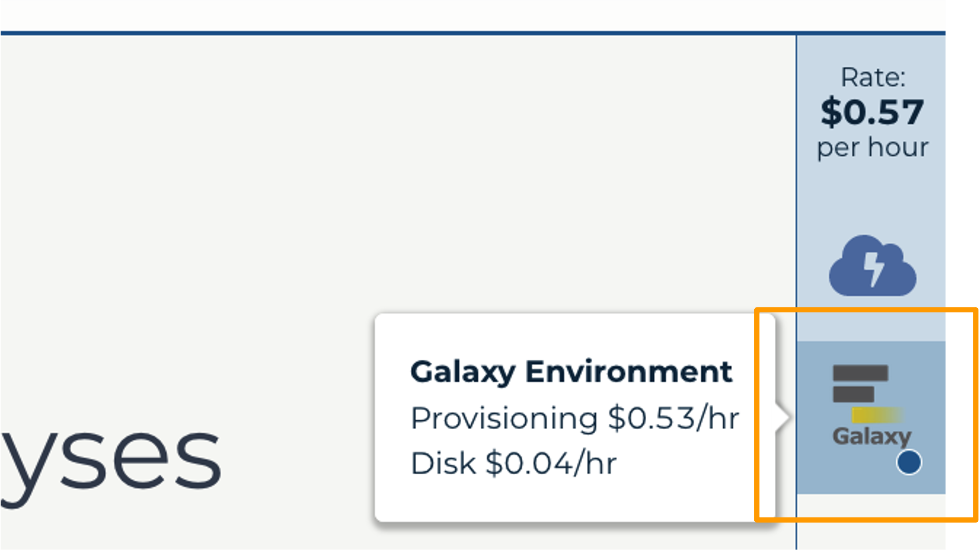980x551 pixels.
Task: Click the top dark bar of Galaxy logo
Action: (861, 373)
